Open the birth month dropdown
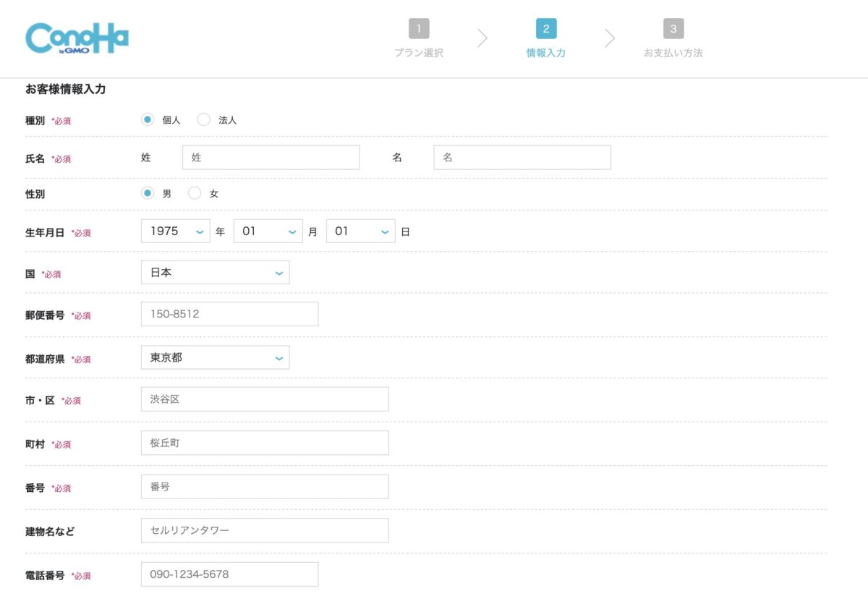868x604 pixels. [x=268, y=231]
